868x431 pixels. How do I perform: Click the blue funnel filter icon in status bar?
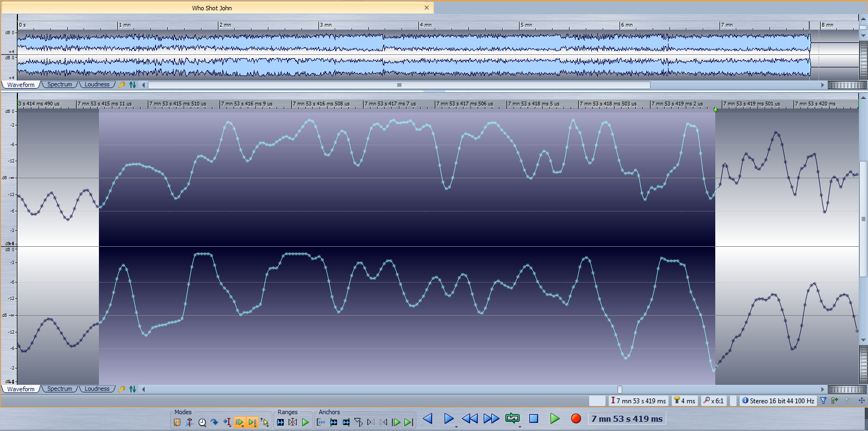[823, 401]
